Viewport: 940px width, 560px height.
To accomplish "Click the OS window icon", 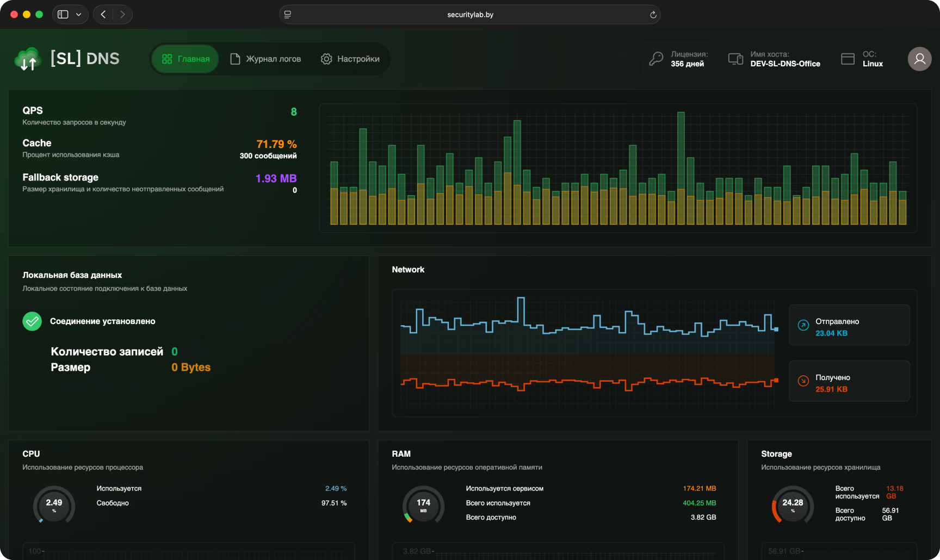I will (x=848, y=59).
